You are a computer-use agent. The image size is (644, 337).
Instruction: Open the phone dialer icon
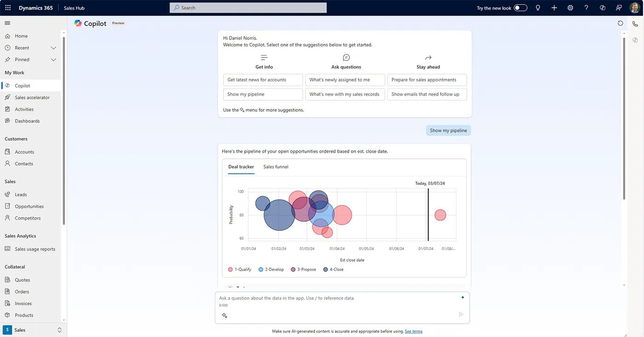[x=635, y=24]
